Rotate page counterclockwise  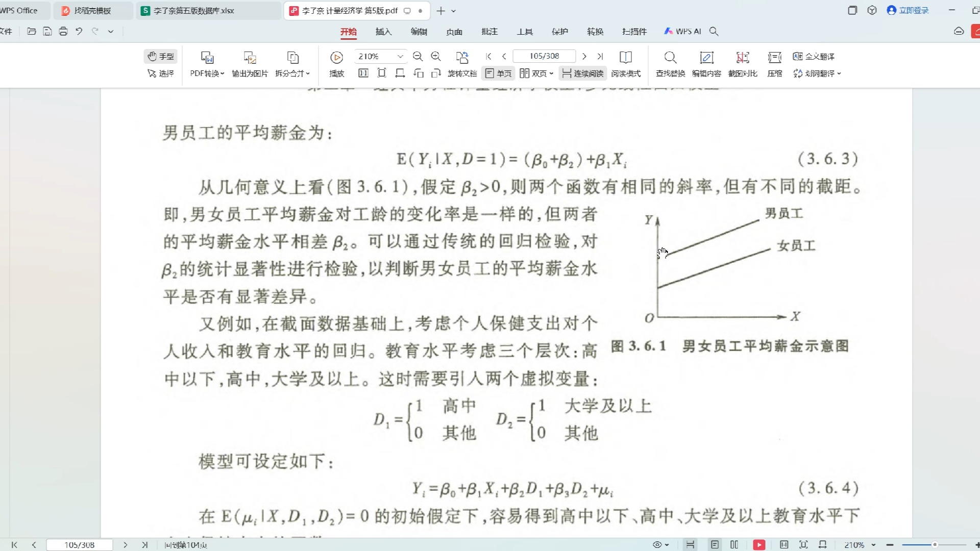point(419,73)
